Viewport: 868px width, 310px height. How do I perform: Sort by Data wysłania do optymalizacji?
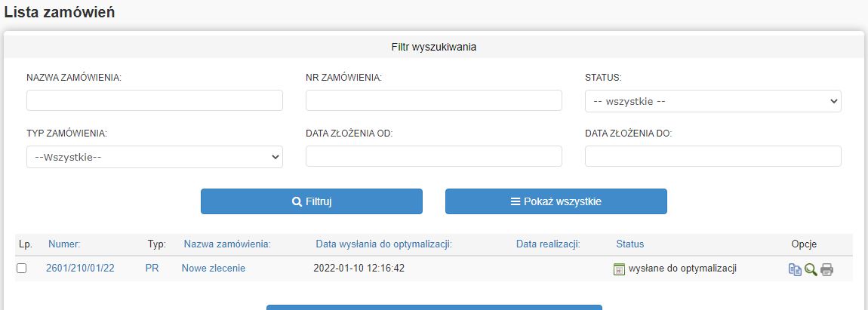[x=383, y=244]
